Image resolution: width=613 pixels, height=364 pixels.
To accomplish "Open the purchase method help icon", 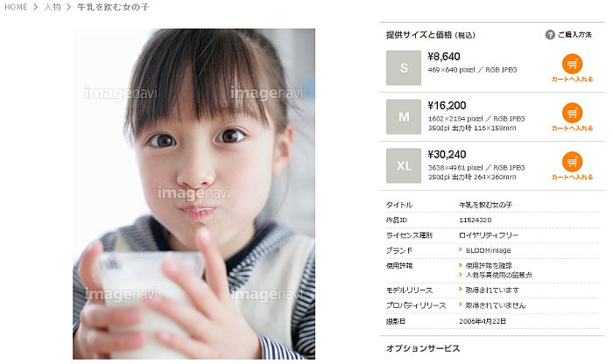I will (550, 35).
